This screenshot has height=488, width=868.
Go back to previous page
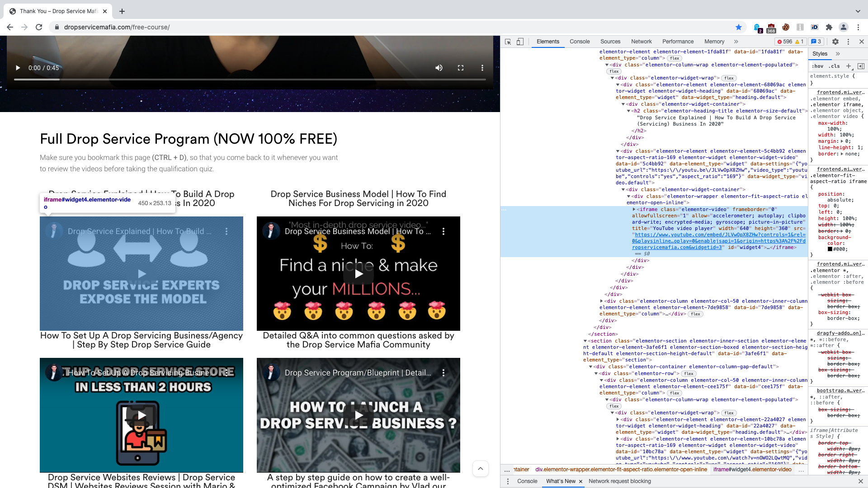(x=10, y=27)
